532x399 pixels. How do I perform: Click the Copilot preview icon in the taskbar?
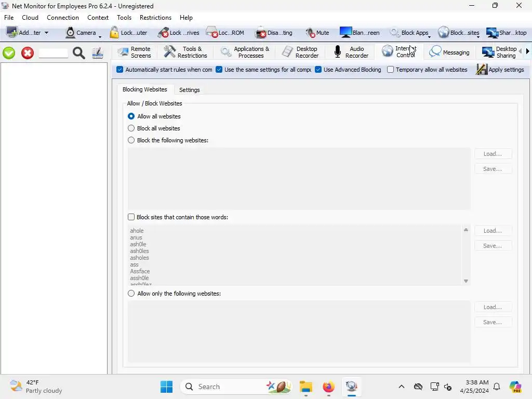click(x=515, y=387)
